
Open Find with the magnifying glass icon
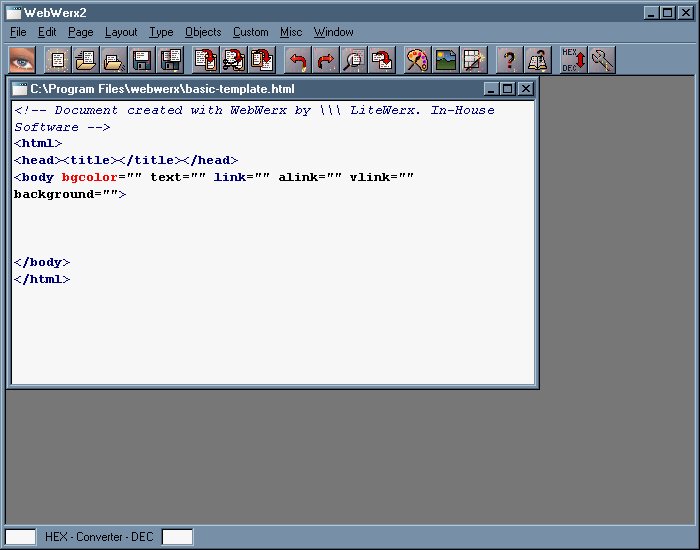[x=354, y=59]
